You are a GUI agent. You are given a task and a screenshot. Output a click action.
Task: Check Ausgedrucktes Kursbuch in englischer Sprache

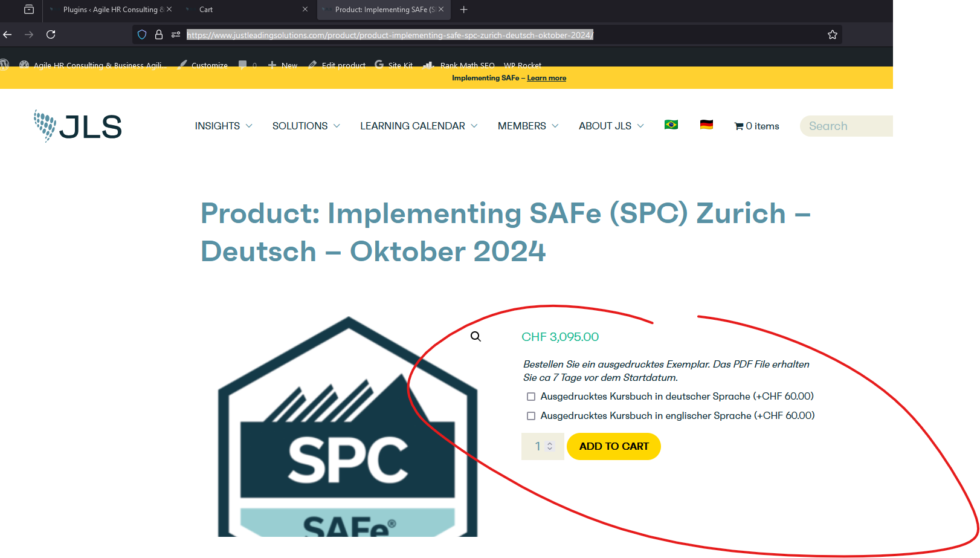coord(531,416)
